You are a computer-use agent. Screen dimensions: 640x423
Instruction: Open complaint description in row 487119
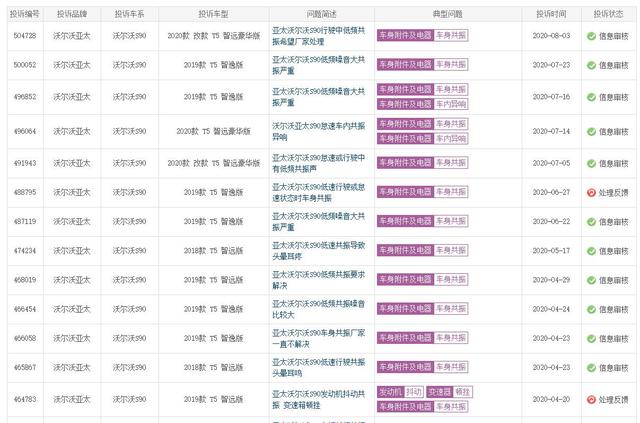pos(318,221)
